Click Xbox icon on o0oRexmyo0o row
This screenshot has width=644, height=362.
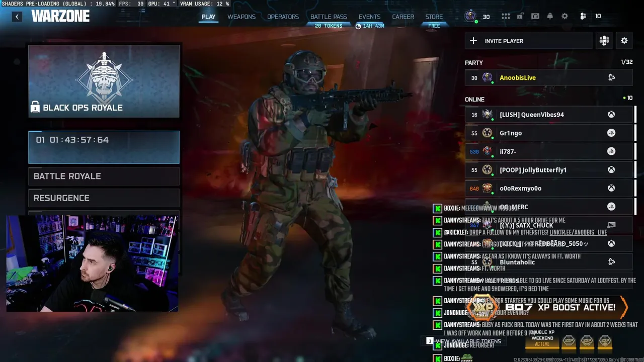click(x=611, y=188)
